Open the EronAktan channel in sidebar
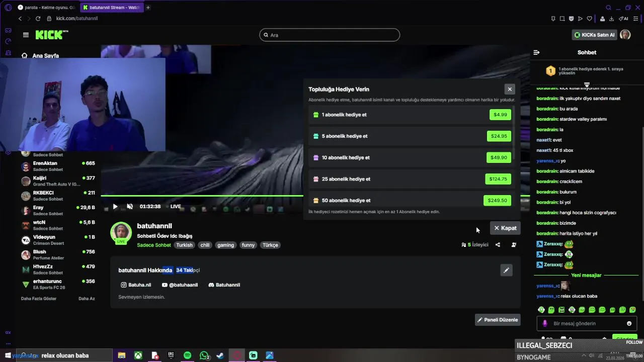 58,166
